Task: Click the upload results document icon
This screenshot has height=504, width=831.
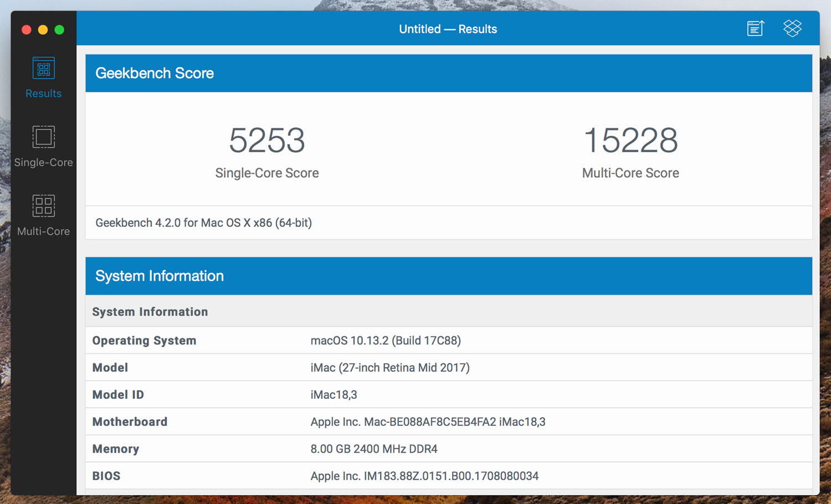Action: (x=756, y=28)
